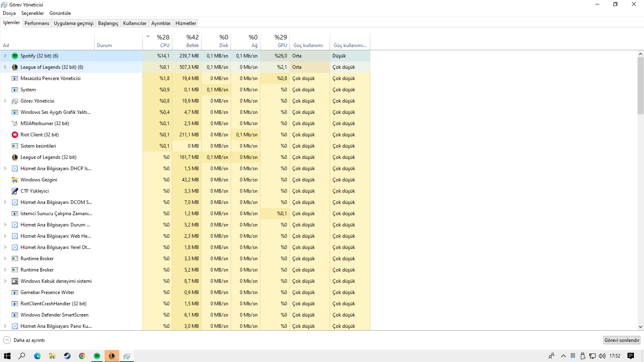Image resolution: width=644 pixels, height=362 pixels.
Task: Switch to Spotify on the taskbar
Action: pos(97,356)
